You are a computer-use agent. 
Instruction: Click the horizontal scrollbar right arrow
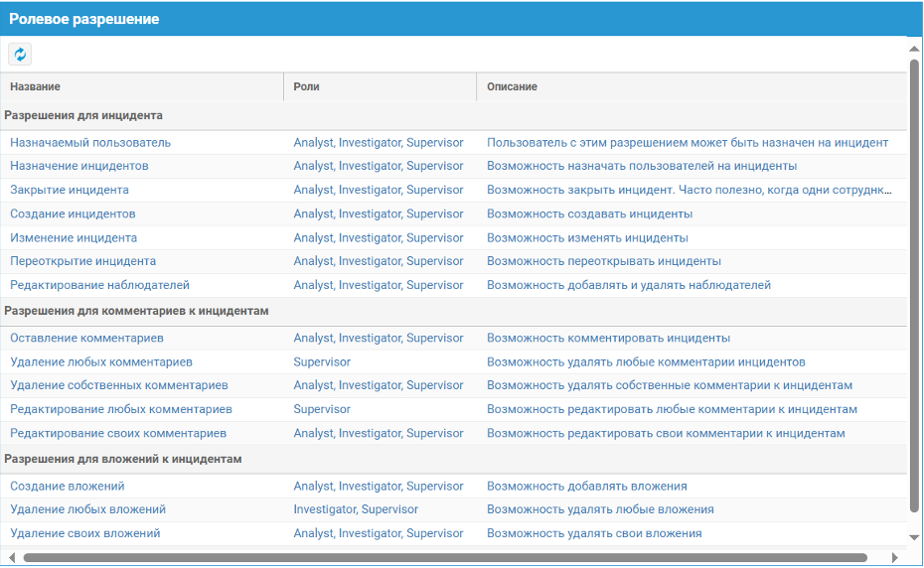[895, 558]
